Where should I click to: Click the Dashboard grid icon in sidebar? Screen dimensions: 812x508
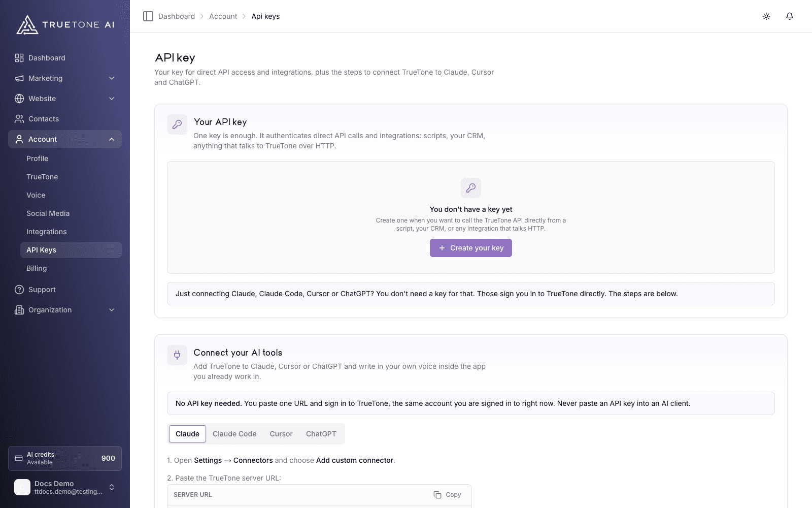[19, 58]
